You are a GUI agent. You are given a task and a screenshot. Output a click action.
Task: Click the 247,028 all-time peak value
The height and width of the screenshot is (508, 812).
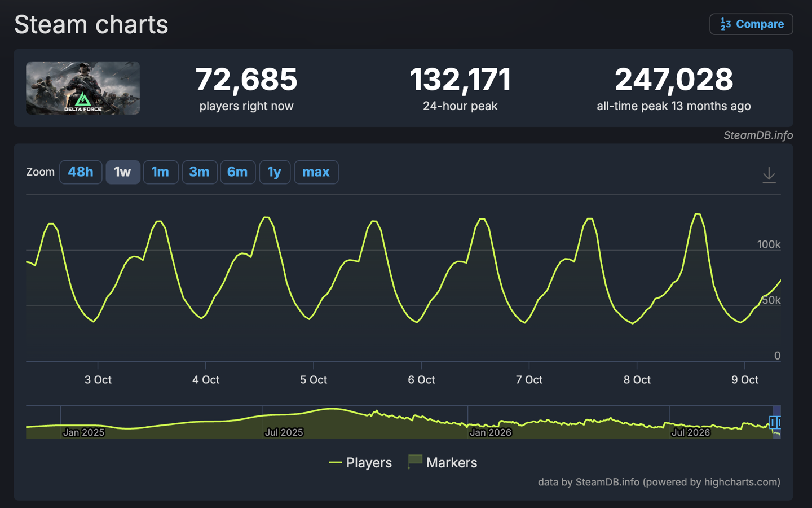pyautogui.click(x=674, y=80)
